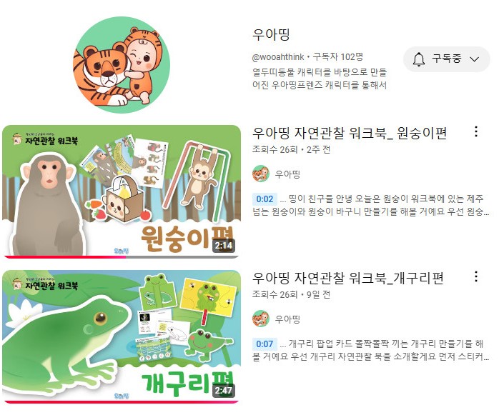Open more options for 개구리편 video
Image resolution: width=504 pixels, height=420 pixels.
click(476, 276)
